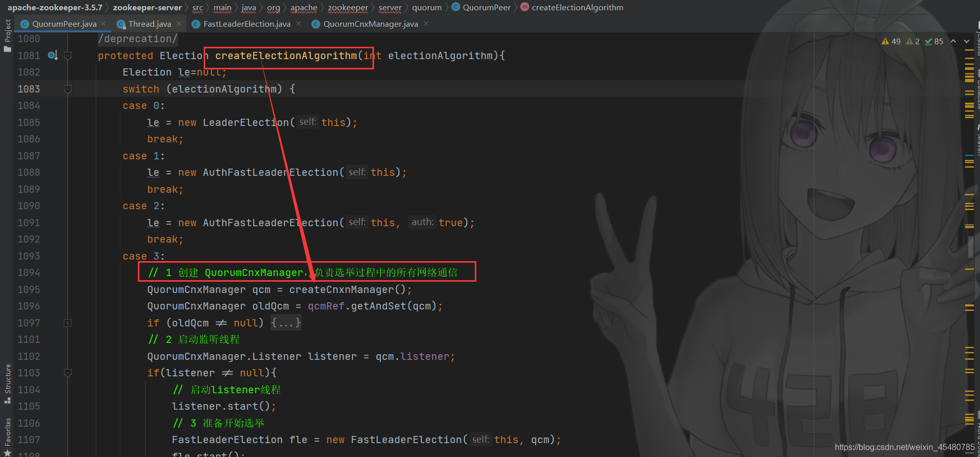
Task: Close the QuorumCnxManager.java tab
Action: point(426,24)
